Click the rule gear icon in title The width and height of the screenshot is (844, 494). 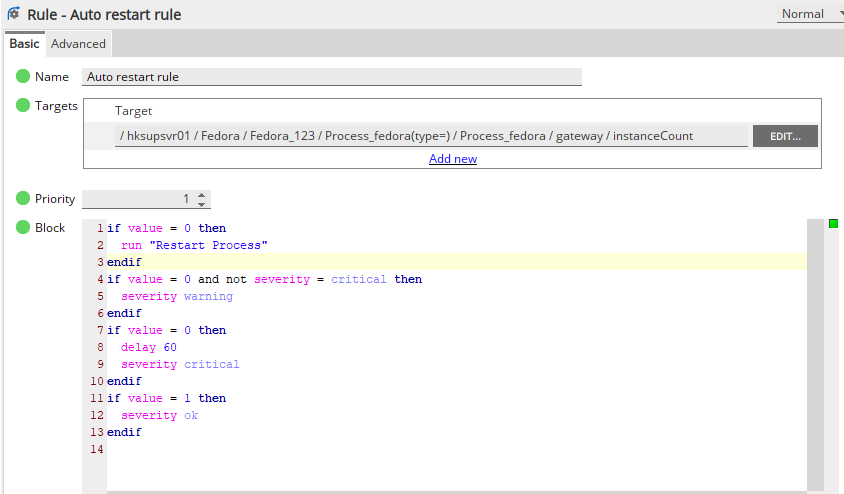tap(13, 13)
